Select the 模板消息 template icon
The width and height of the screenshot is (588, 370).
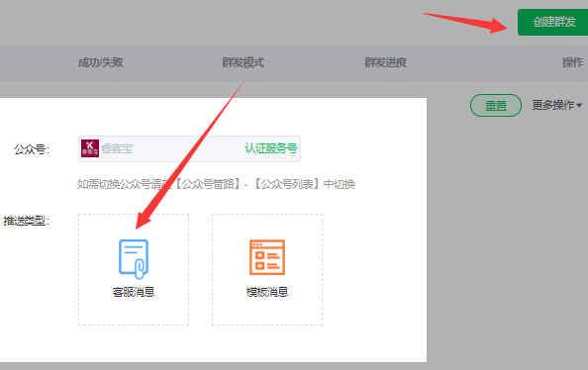click(x=267, y=257)
